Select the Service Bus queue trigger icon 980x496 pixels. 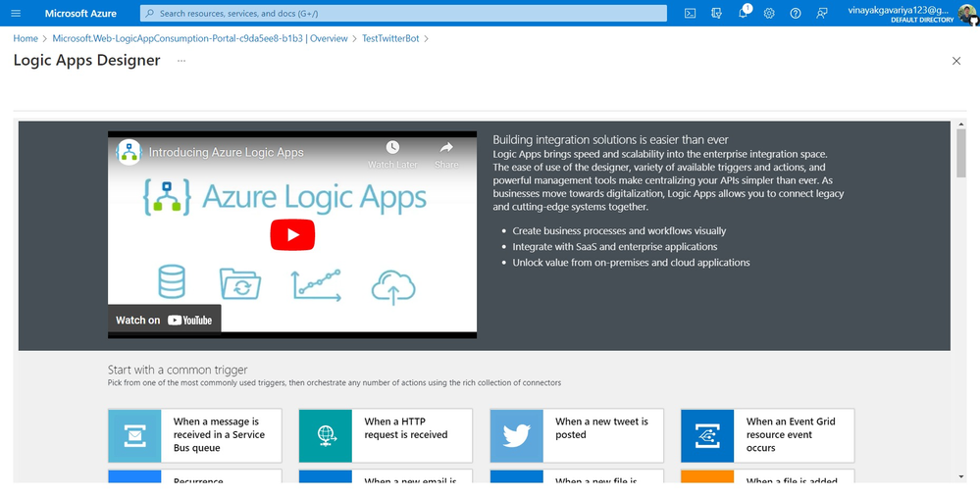(134, 435)
